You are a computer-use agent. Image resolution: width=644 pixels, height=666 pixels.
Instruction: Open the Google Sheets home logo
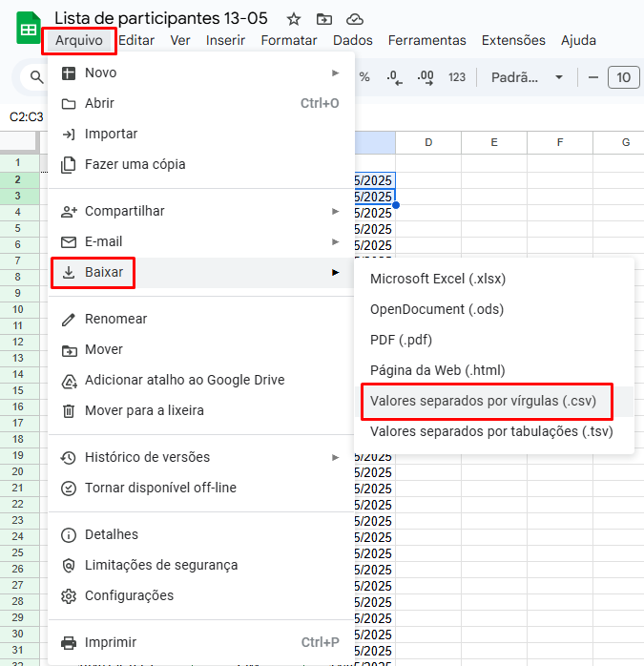29,29
